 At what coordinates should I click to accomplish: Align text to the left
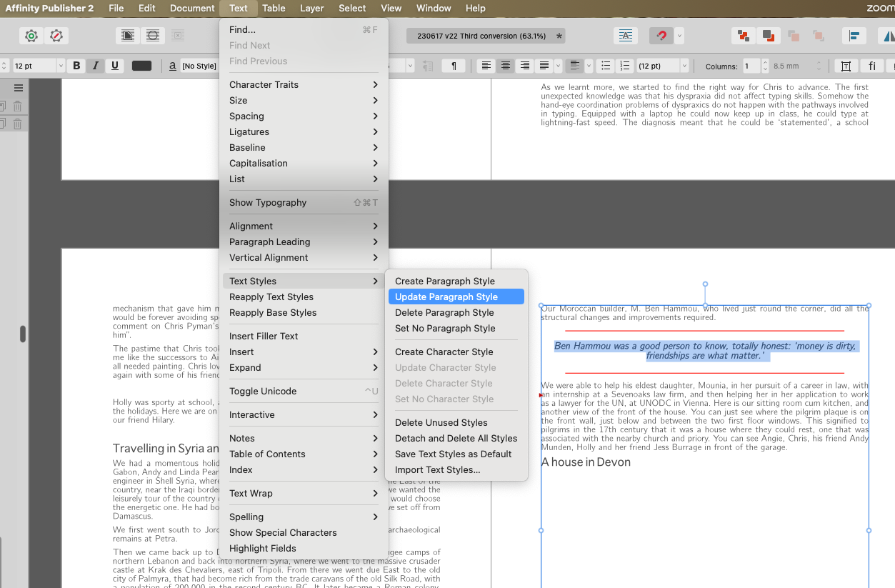[x=486, y=66]
